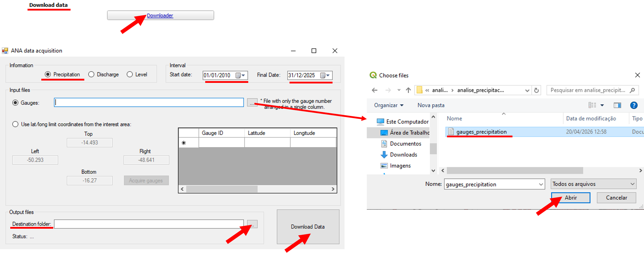The width and height of the screenshot is (644, 253).
Task: Open the Final Date calendar picker
Action: click(325, 75)
